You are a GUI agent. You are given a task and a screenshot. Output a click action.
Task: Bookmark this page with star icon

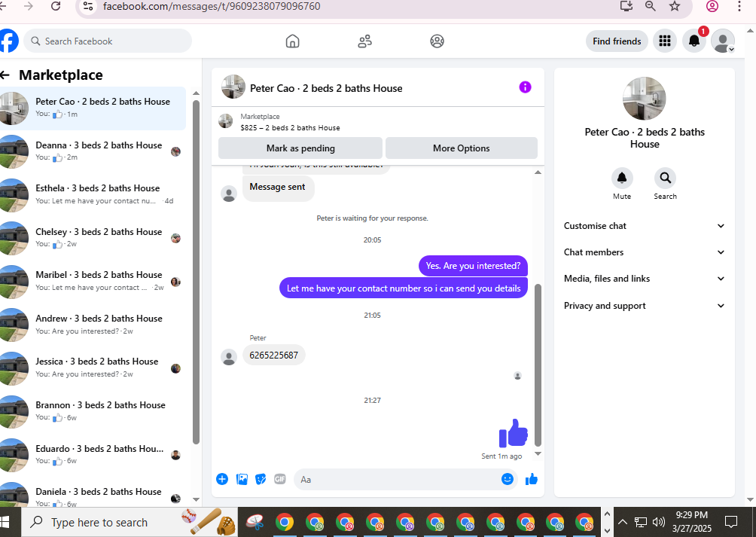pyautogui.click(x=675, y=6)
